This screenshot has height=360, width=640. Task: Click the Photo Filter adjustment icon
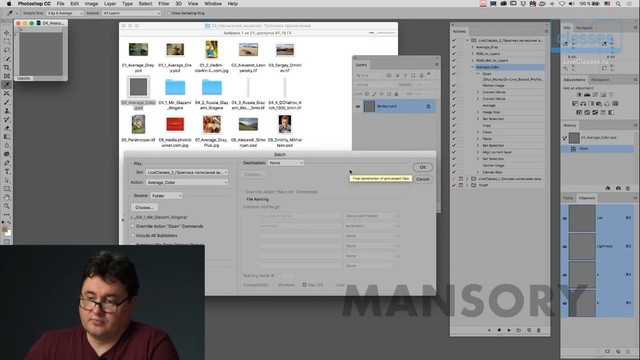tap(599, 104)
